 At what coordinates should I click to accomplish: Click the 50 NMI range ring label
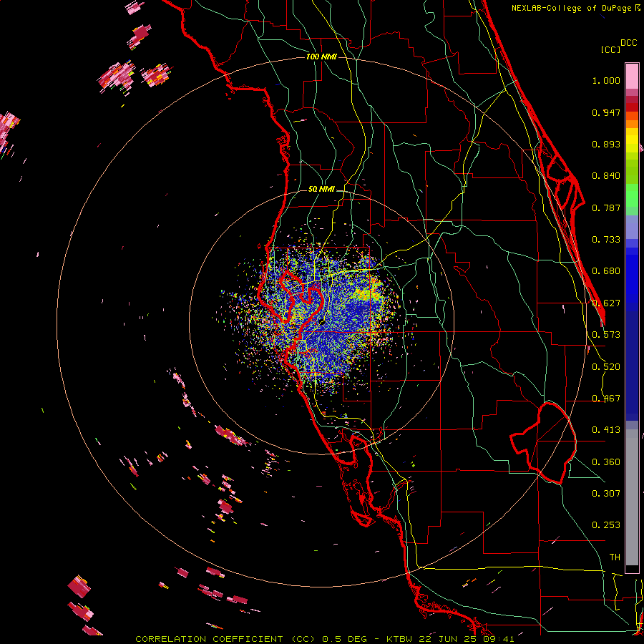(321, 190)
